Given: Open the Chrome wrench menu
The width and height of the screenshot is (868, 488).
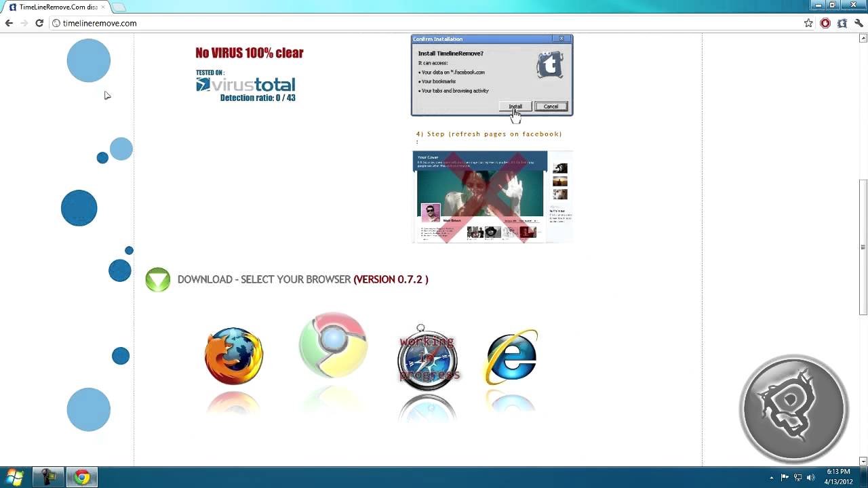Looking at the screenshot, I should (859, 23).
